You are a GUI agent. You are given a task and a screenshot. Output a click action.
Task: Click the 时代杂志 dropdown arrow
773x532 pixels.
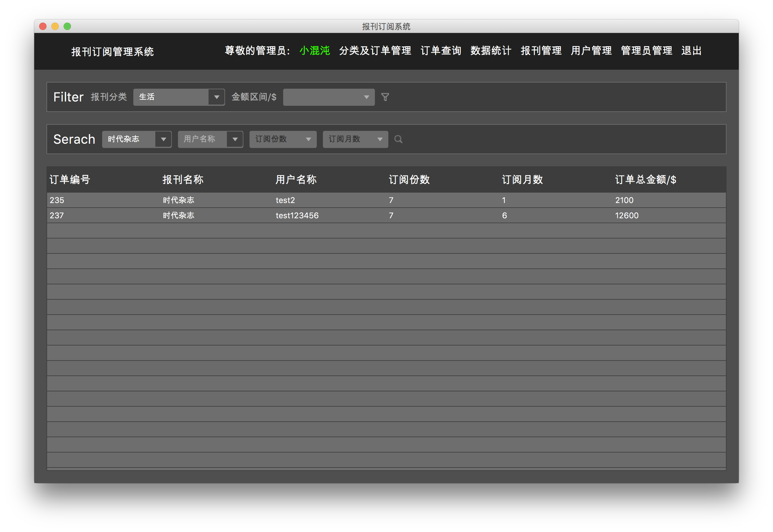(163, 139)
